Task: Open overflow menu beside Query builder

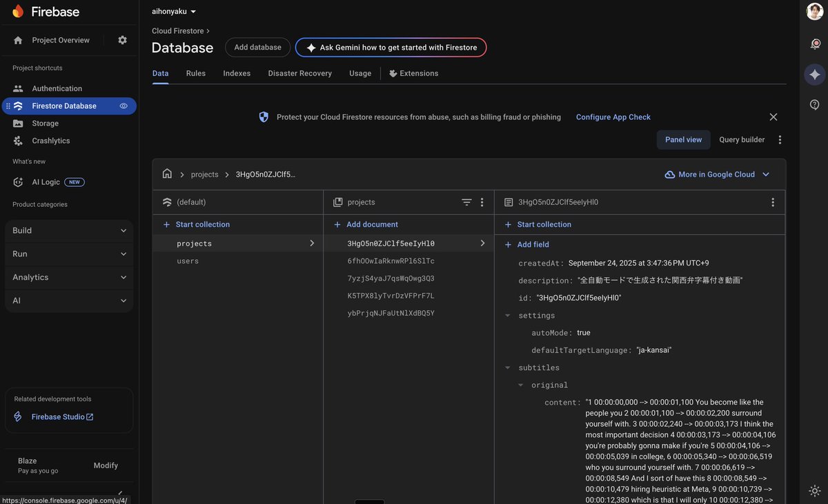Action: click(x=780, y=140)
